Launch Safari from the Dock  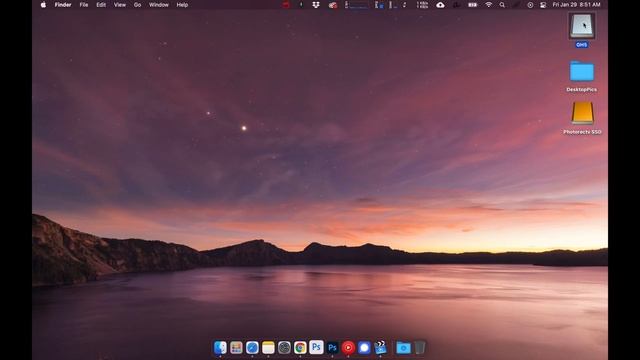point(252,347)
